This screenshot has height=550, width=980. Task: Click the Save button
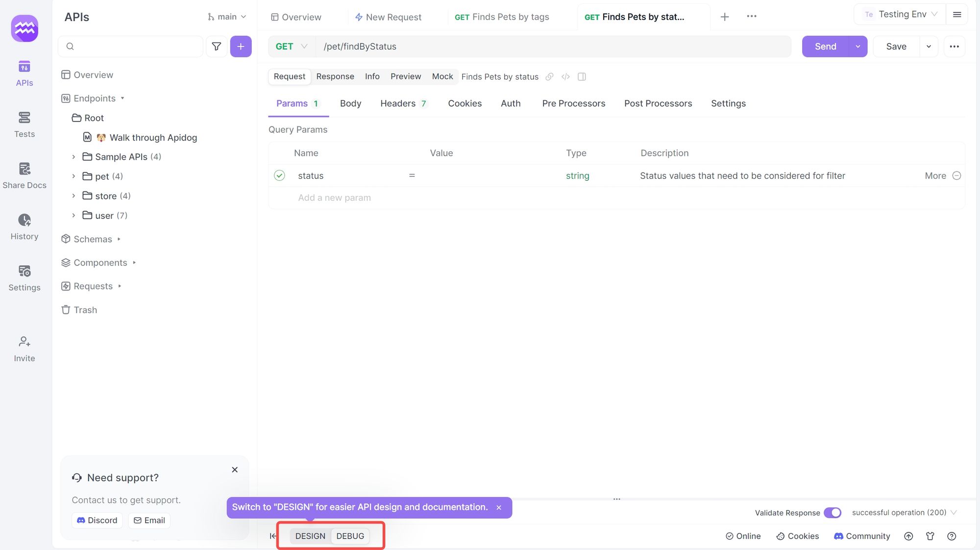(x=896, y=47)
